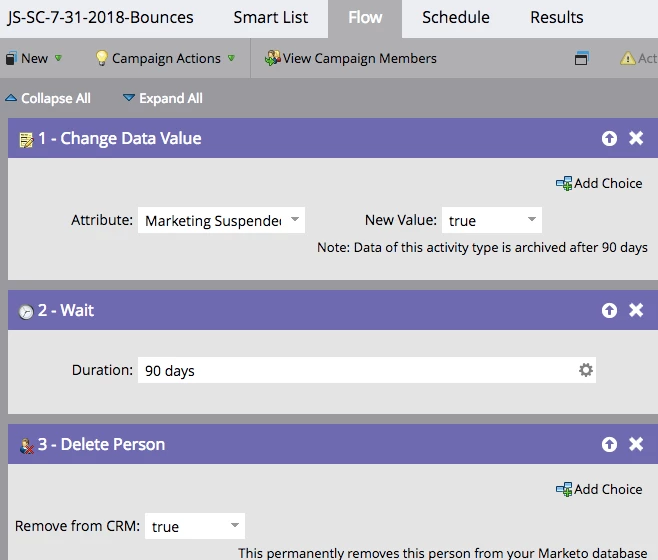This screenshot has height=560, width=658.
Task: Move the Wait step up
Action: pos(609,311)
